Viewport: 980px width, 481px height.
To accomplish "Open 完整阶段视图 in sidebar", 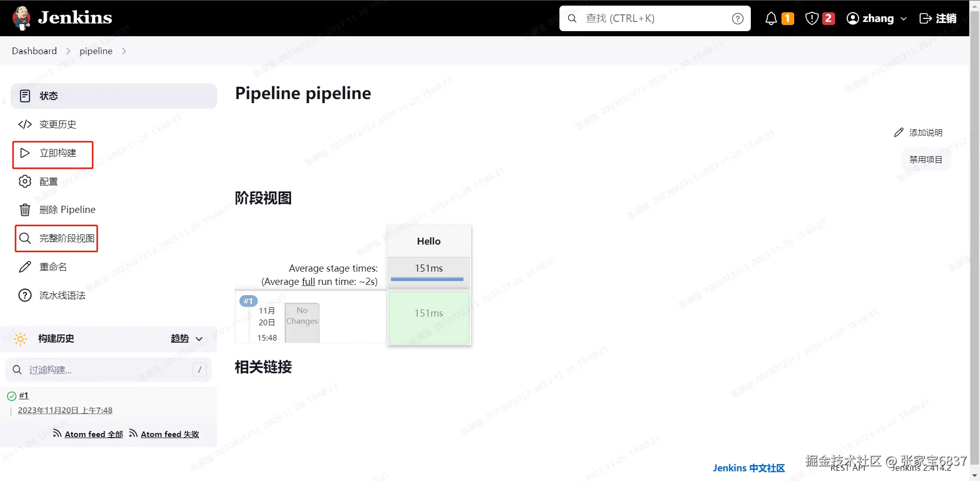I will click(x=67, y=238).
